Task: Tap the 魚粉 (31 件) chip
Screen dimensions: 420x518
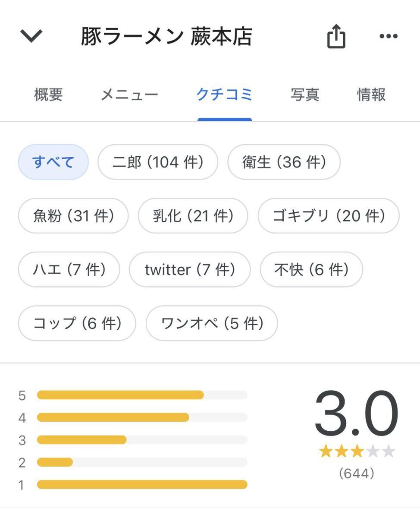Action: coord(73,216)
